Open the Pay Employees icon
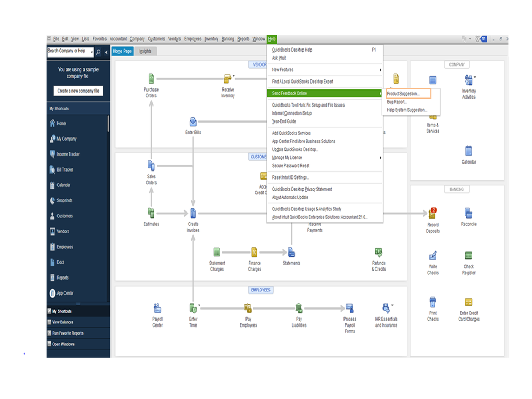This screenshot has height=399, width=532. pyautogui.click(x=248, y=308)
